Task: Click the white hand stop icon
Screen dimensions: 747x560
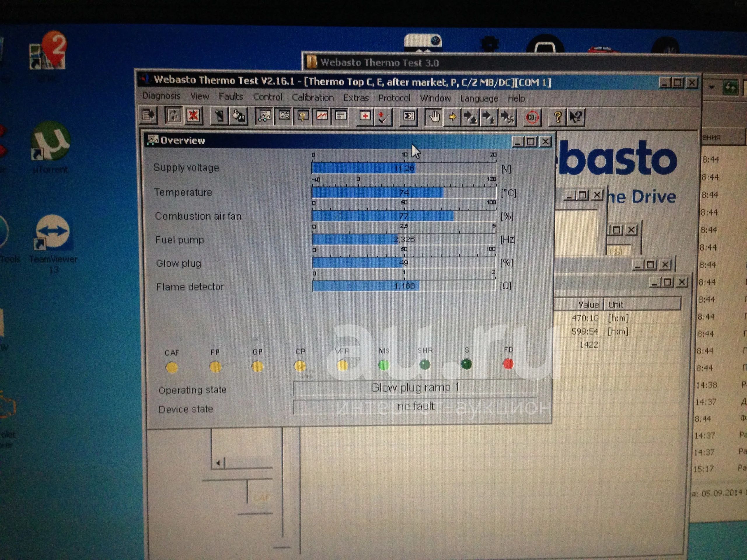Action: point(434,118)
